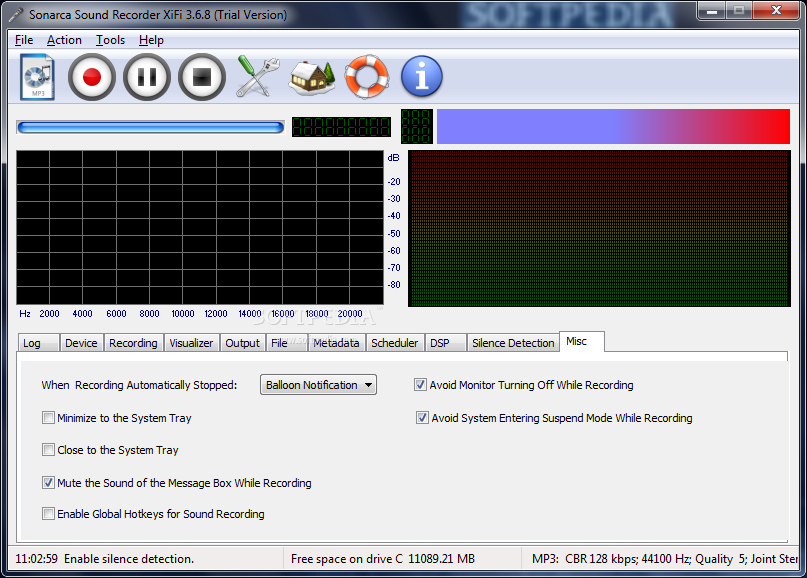
Task: Click the MP3 CBR 128 kbps status entry
Action: click(x=664, y=558)
